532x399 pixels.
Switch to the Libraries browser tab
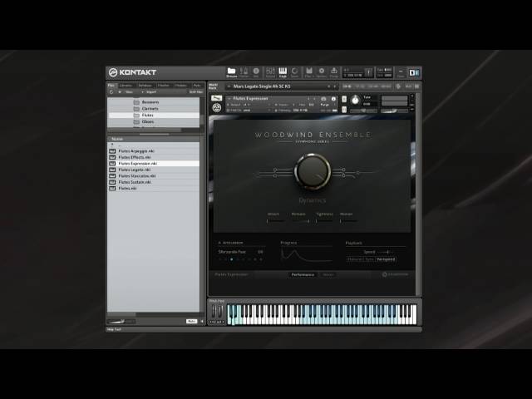126,85
